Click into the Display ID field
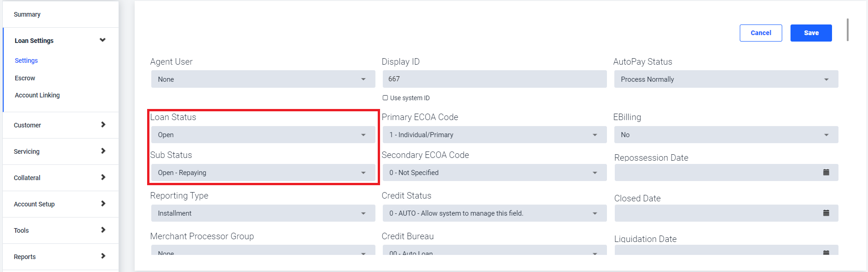The width and height of the screenshot is (868, 272). click(494, 79)
